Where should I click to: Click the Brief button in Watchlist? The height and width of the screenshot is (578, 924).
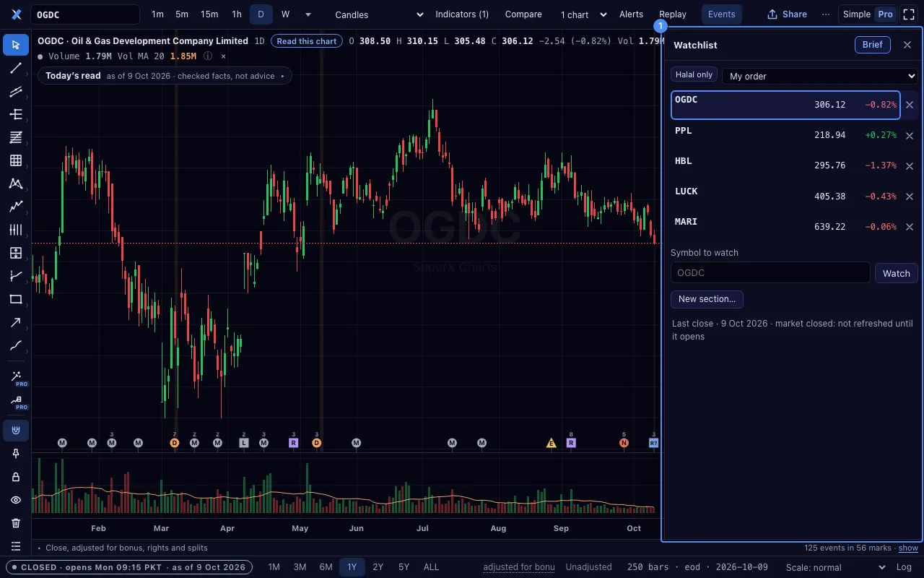[872, 45]
